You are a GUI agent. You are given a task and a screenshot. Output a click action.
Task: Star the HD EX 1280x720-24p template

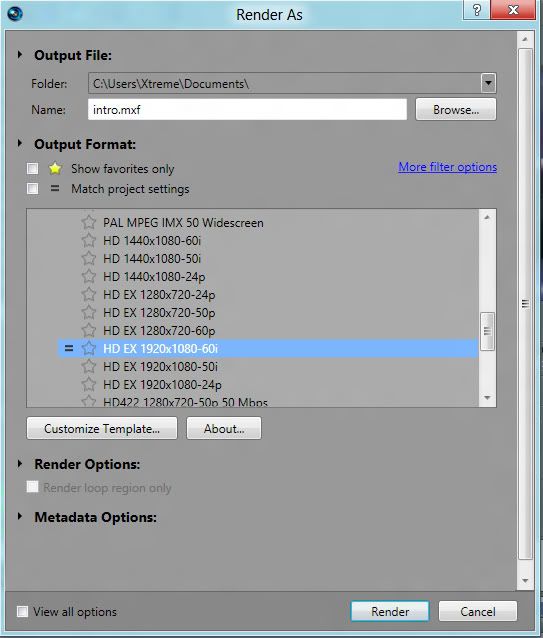tap(88, 295)
